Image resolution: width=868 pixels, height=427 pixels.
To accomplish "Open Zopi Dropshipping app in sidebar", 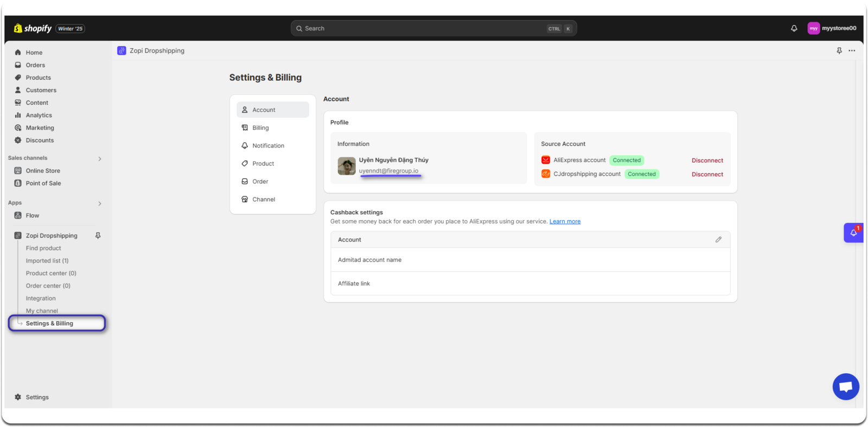I will coord(52,235).
